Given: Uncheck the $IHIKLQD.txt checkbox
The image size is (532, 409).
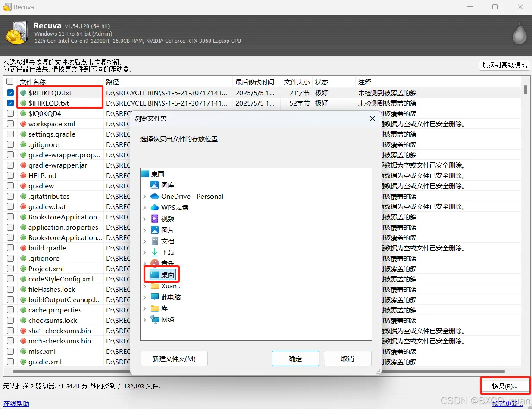Looking at the screenshot, I should (10, 103).
